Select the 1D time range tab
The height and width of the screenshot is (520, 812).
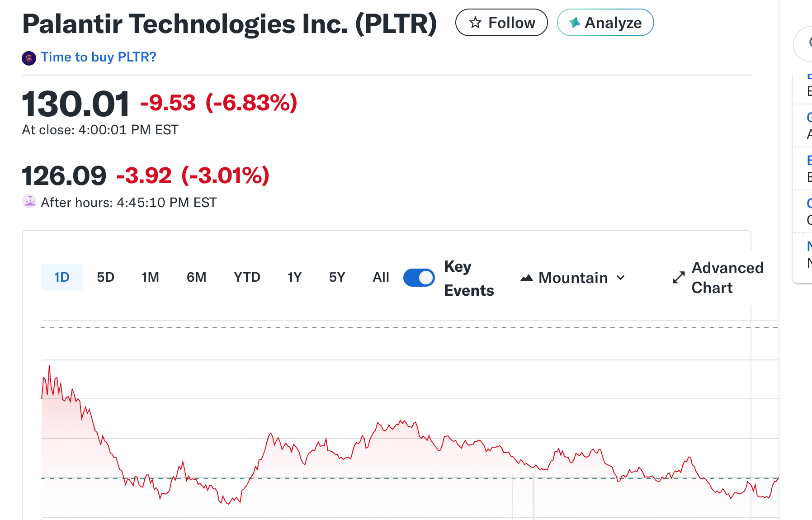pyautogui.click(x=61, y=277)
